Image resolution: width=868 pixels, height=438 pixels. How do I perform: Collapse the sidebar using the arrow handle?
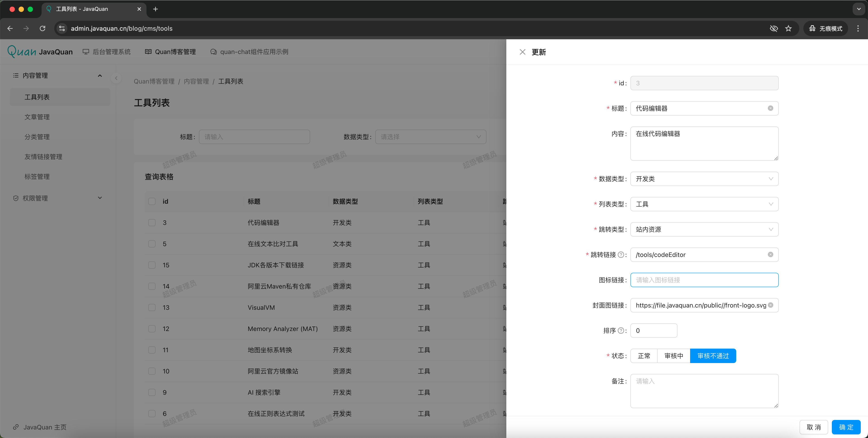pos(116,78)
